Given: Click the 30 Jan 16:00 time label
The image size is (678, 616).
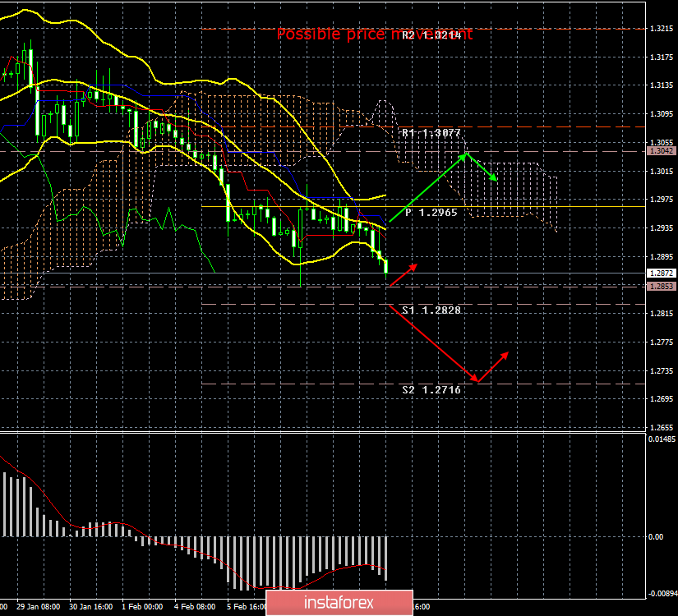Looking at the screenshot, I should pos(90,606).
